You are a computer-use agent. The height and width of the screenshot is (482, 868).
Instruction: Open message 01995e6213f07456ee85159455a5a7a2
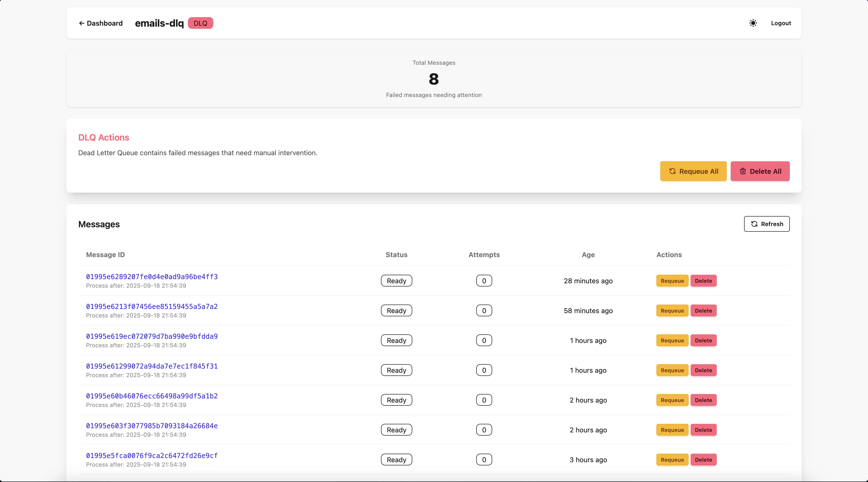click(152, 307)
